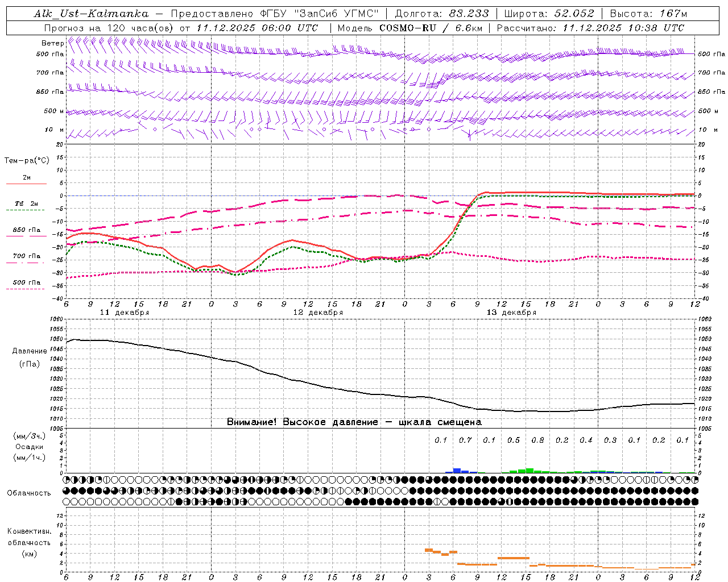The width and height of the screenshot is (728, 582).
Task: Click the tallest green precipitation bar
Action: tap(530, 471)
